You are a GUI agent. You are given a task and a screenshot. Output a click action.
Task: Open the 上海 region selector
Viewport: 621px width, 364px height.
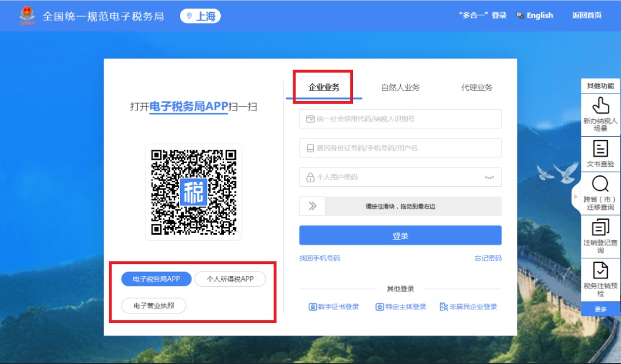click(201, 16)
